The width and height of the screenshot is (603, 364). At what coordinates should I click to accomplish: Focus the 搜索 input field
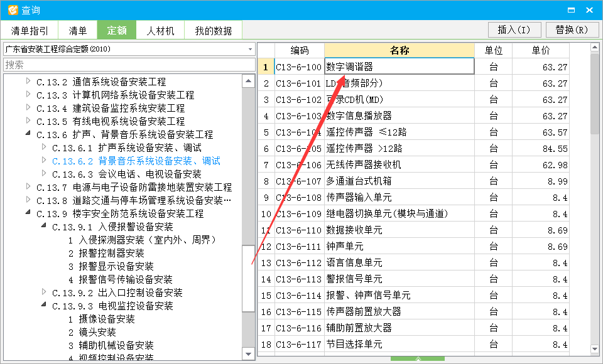coord(129,65)
